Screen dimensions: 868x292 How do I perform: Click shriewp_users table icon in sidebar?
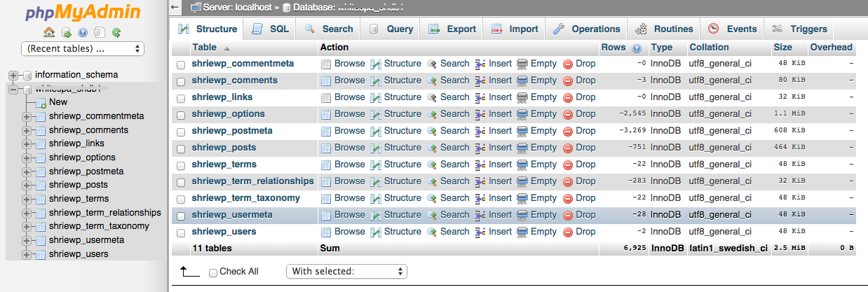(x=41, y=254)
